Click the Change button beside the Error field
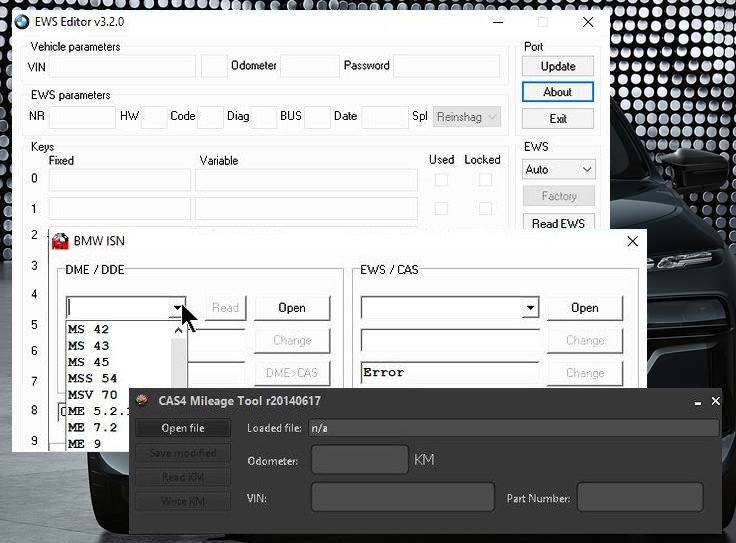The height and width of the screenshot is (543, 736). pyautogui.click(x=585, y=373)
